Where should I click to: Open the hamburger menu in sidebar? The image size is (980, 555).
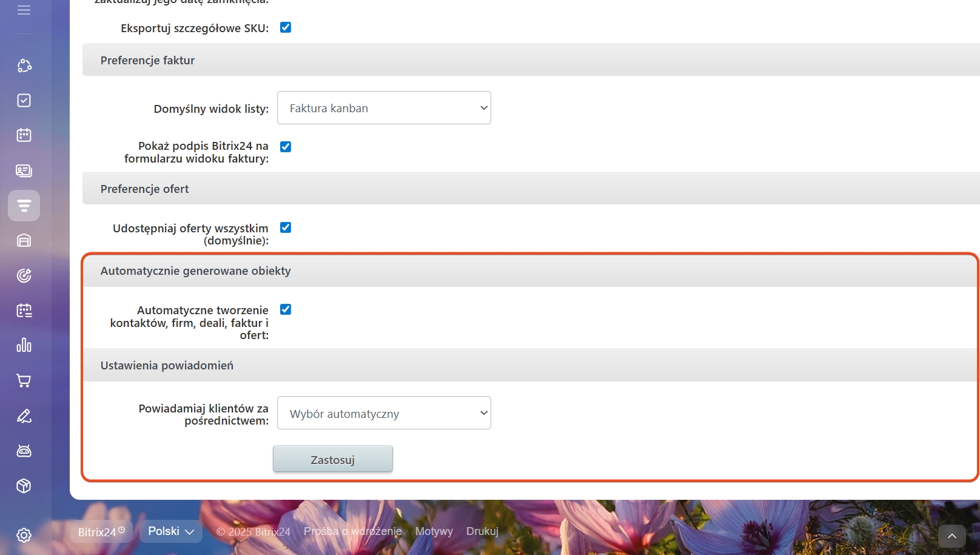coord(24,10)
